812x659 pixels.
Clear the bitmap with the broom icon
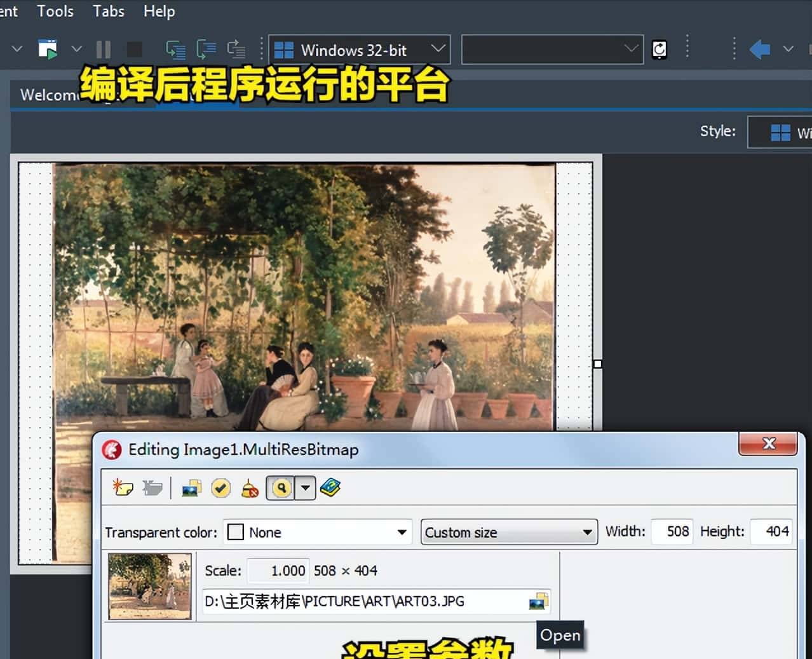pyautogui.click(x=249, y=487)
